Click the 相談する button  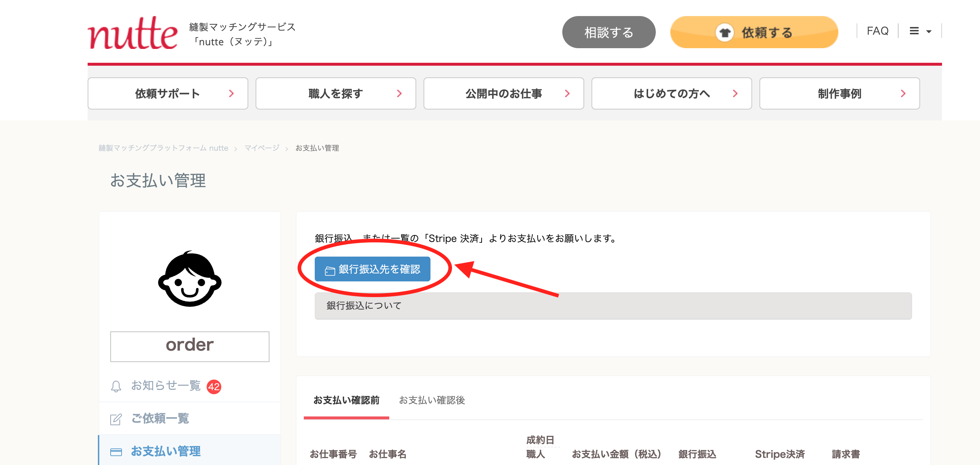tap(609, 32)
